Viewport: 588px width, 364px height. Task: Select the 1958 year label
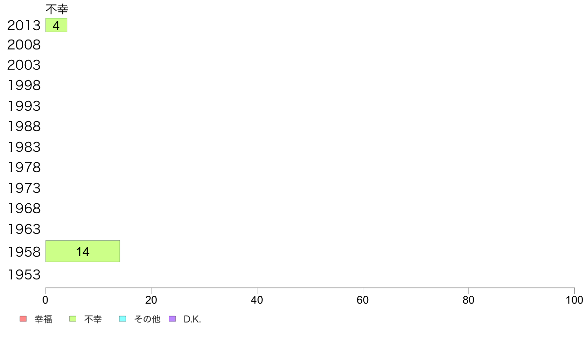coord(24,252)
